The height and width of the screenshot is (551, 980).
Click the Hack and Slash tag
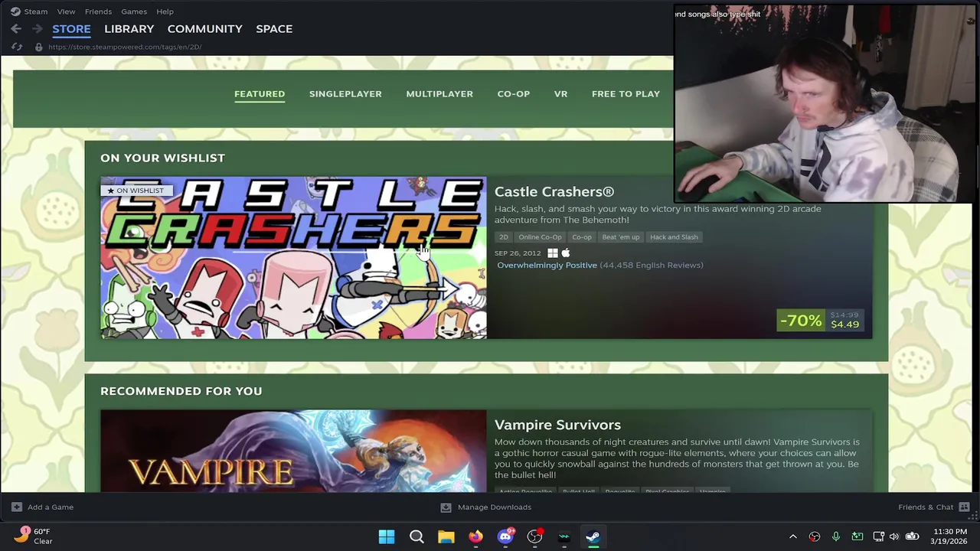pos(674,237)
